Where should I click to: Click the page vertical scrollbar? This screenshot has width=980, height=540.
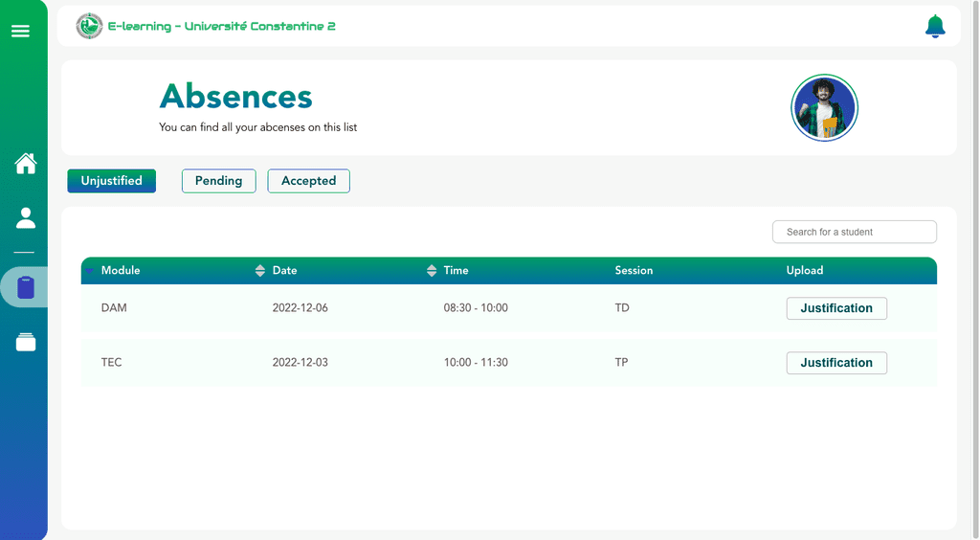click(x=975, y=270)
